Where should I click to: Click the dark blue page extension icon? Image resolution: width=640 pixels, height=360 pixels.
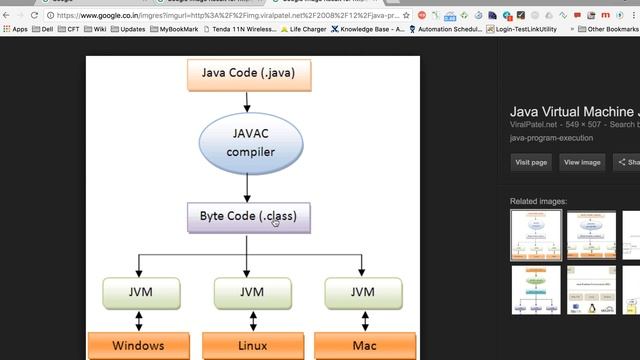pos(492,16)
